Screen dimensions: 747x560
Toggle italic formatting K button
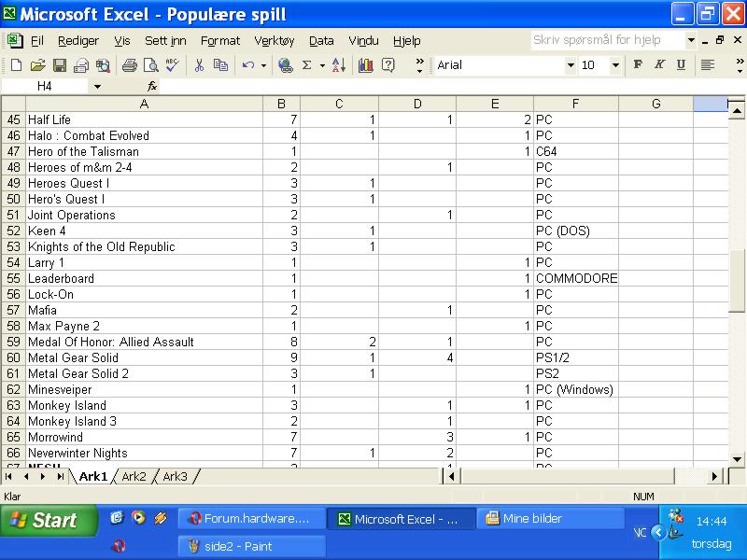point(659,64)
